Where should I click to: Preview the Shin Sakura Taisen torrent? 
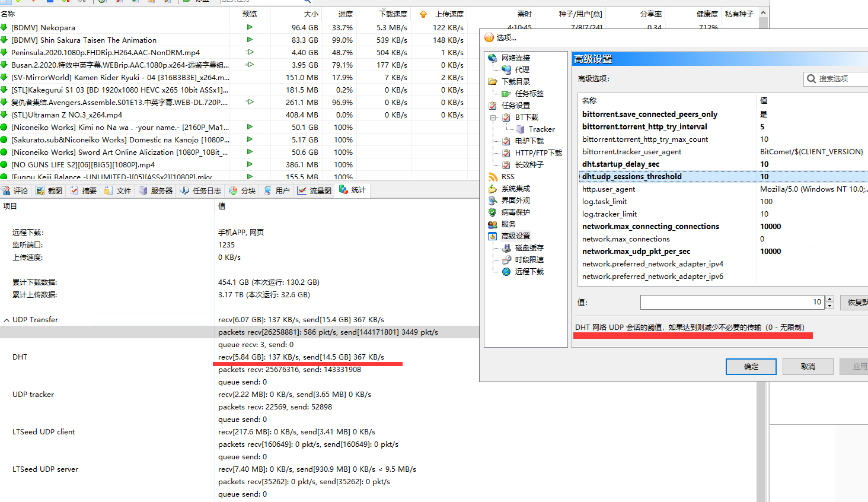(x=250, y=40)
